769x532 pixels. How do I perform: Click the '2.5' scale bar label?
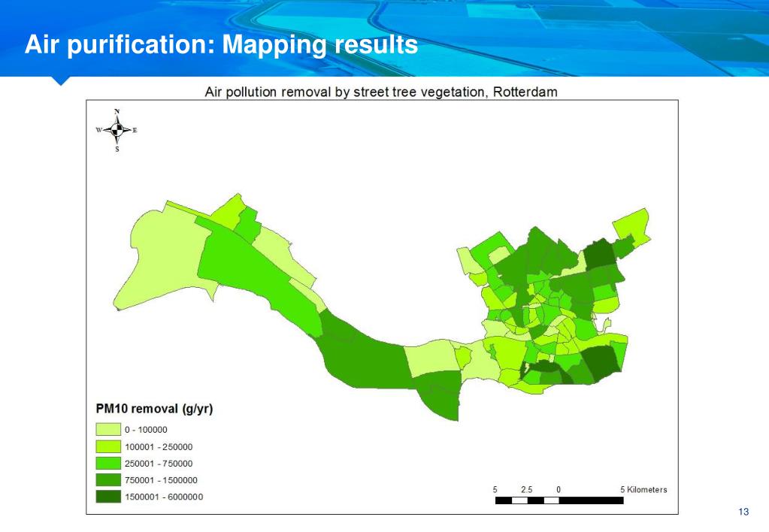point(527,489)
